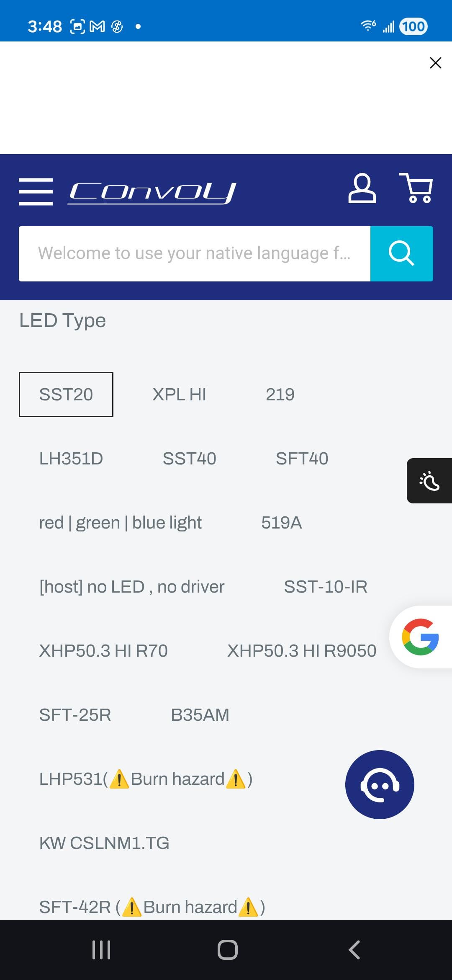
Task: Pick the 519A LED type option
Action: [282, 523]
